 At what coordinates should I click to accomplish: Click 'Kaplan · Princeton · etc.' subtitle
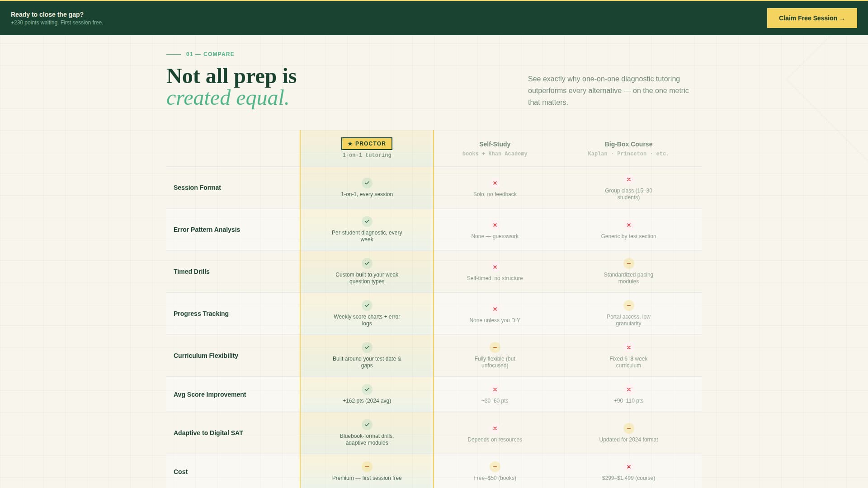(x=628, y=154)
